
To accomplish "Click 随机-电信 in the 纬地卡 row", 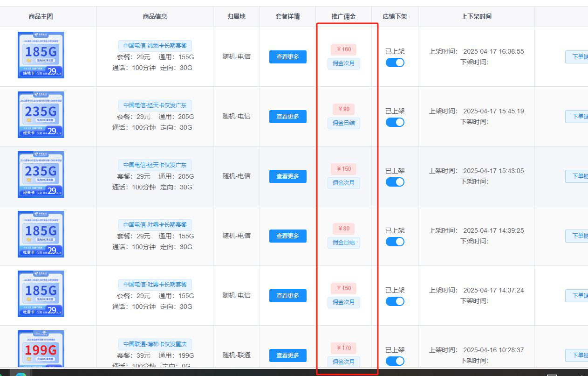I will (x=237, y=57).
